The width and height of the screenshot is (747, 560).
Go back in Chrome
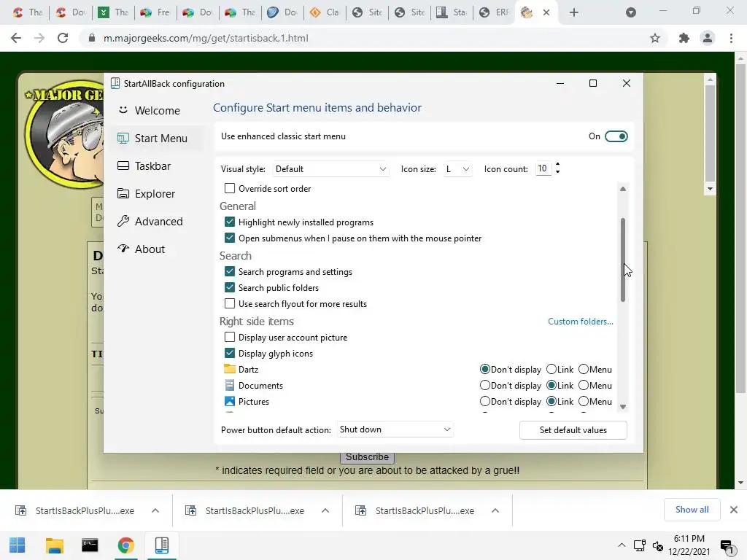[16, 38]
